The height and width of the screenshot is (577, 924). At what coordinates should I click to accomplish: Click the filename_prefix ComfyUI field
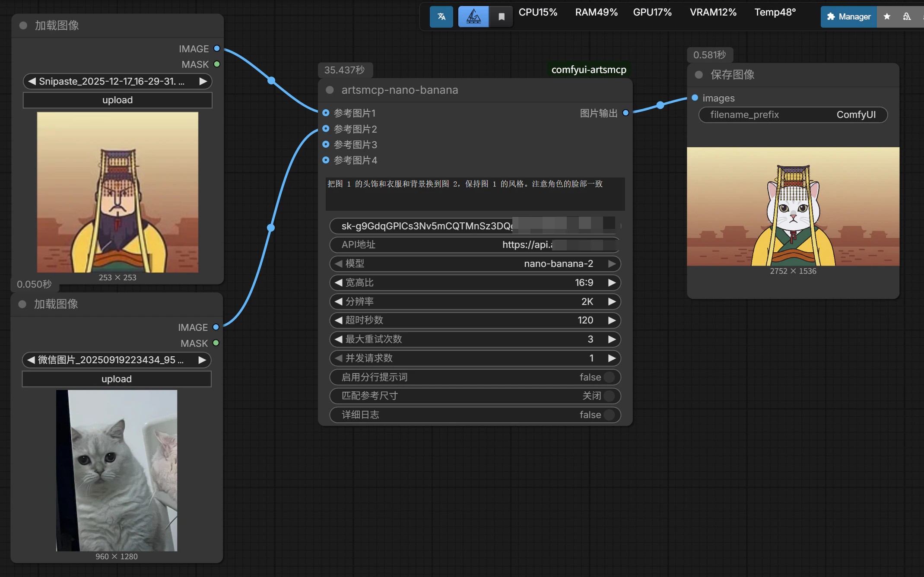pyautogui.click(x=793, y=115)
